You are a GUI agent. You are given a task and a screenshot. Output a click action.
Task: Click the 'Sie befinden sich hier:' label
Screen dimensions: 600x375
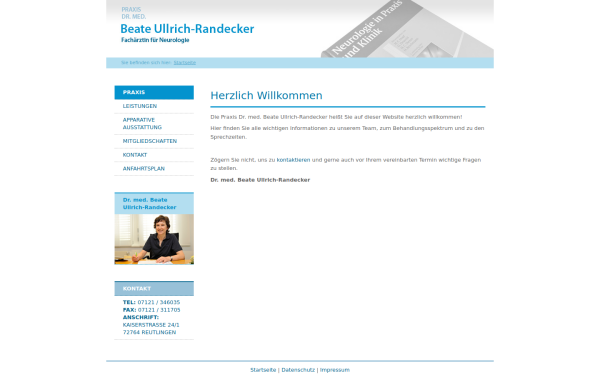coord(146,62)
